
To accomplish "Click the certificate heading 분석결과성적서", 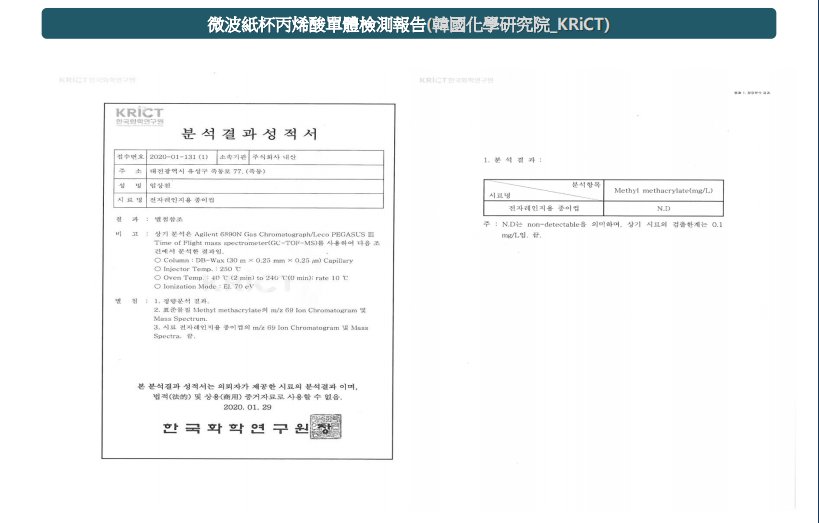I will (x=249, y=134).
